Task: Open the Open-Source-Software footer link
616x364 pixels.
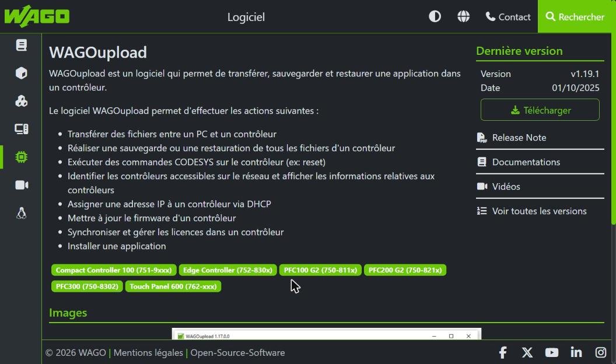Action: (x=237, y=352)
